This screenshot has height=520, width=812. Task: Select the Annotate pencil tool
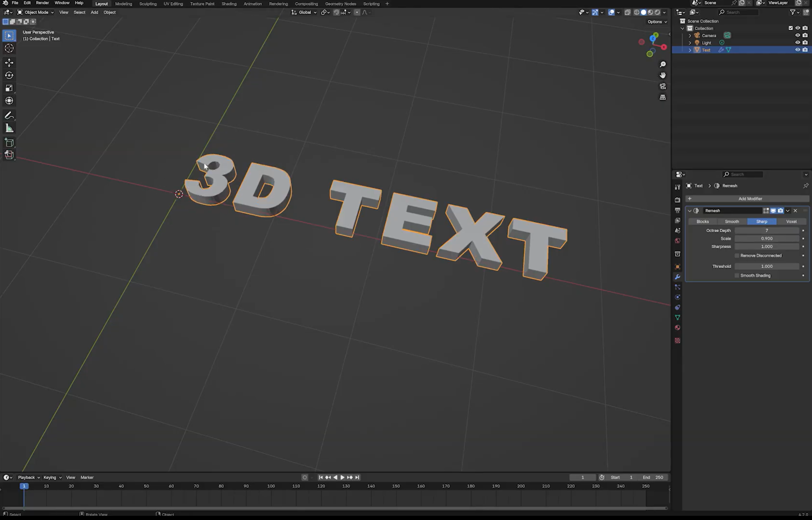(x=9, y=116)
